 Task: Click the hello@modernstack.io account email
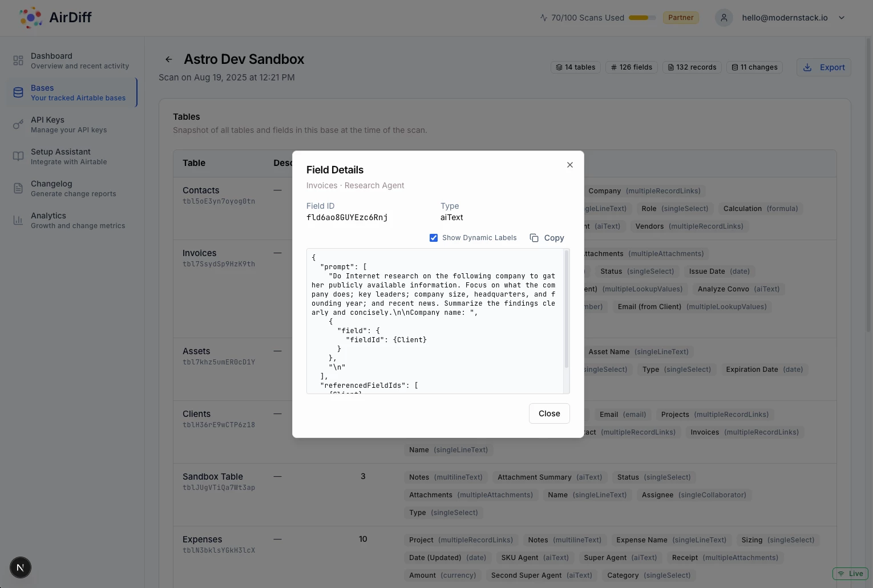(x=785, y=18)
